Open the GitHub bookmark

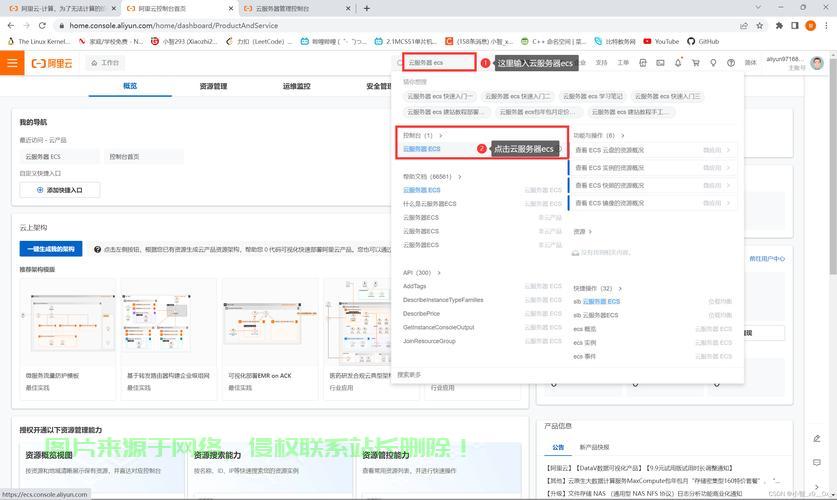(x=703, y=42)
